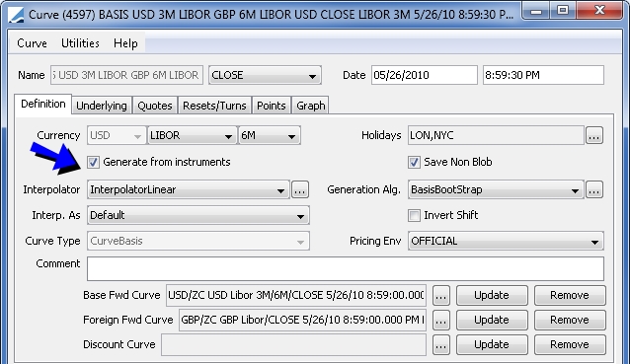Viewport: 630px width, 364px height.
Task: Click ellipsis button beside Interpolator
Action: click(300, 189)
